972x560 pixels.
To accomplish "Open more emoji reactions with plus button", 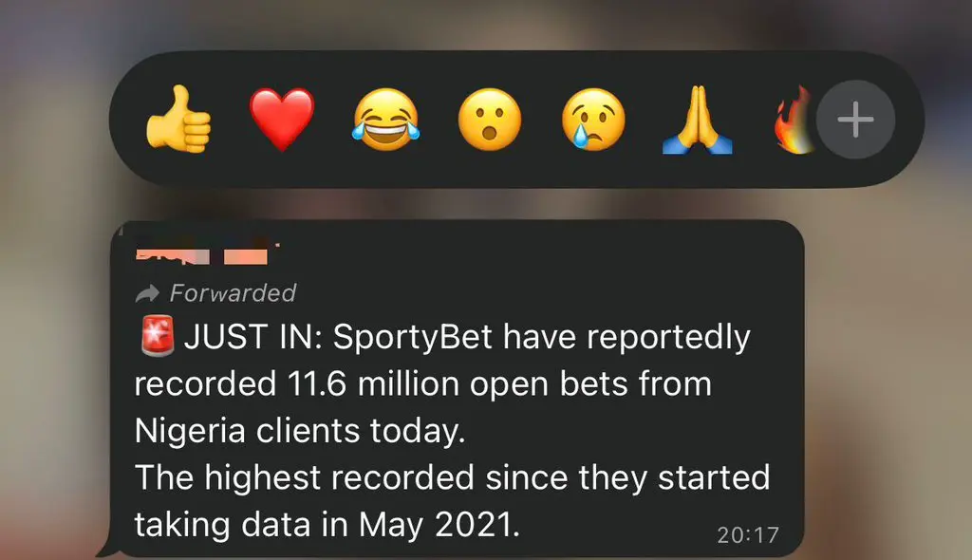I will (855, 119).
